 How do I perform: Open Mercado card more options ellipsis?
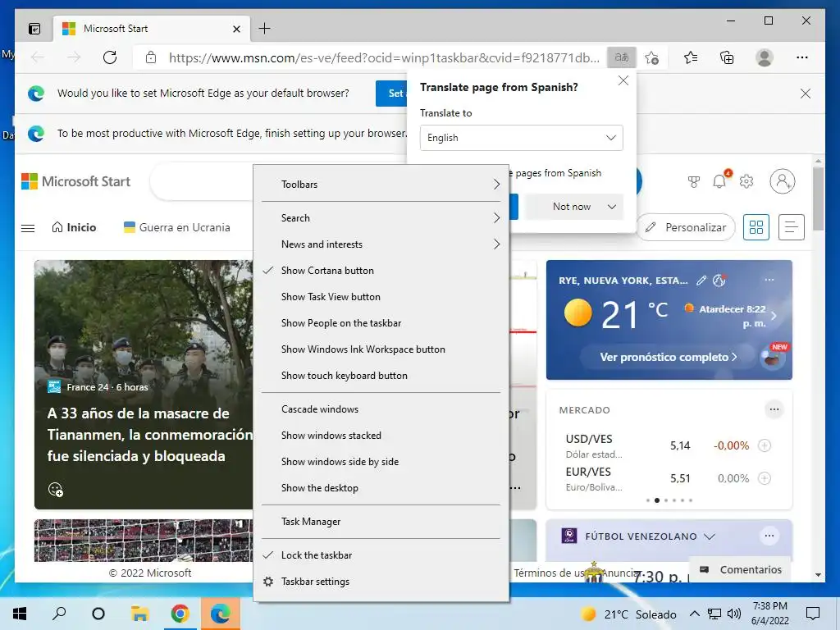pos(774,409)
